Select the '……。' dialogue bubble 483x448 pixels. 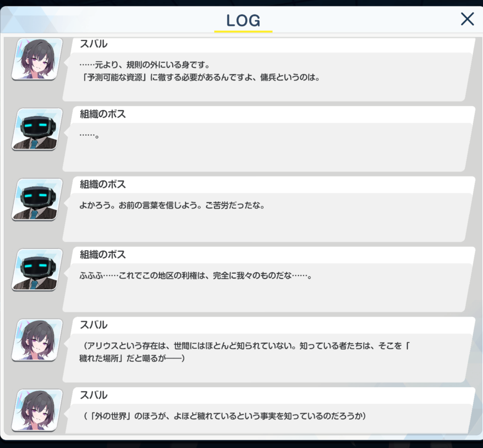pos(267,147)
